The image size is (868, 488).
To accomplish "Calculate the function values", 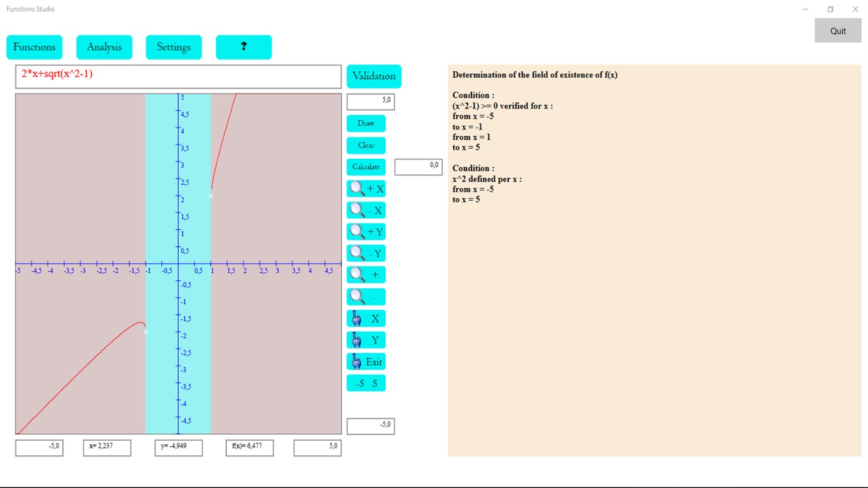I will click(x=365, y=166).
